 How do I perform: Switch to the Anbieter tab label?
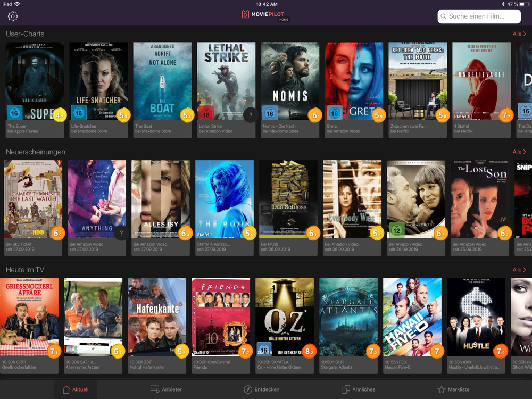click(172, 389)
